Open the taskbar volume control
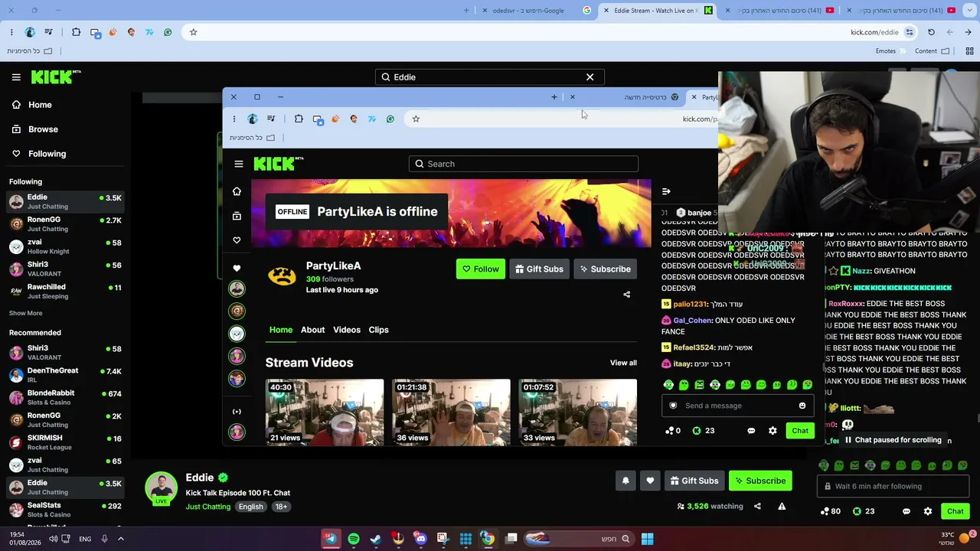Viewport: 980px width, 551px height. click(x=53, y=539)
